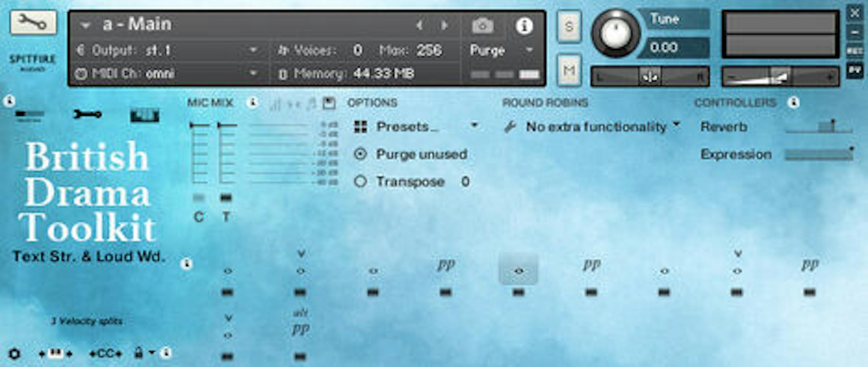Toggle the T microphone on/off chip

click(x=226, y=198)
